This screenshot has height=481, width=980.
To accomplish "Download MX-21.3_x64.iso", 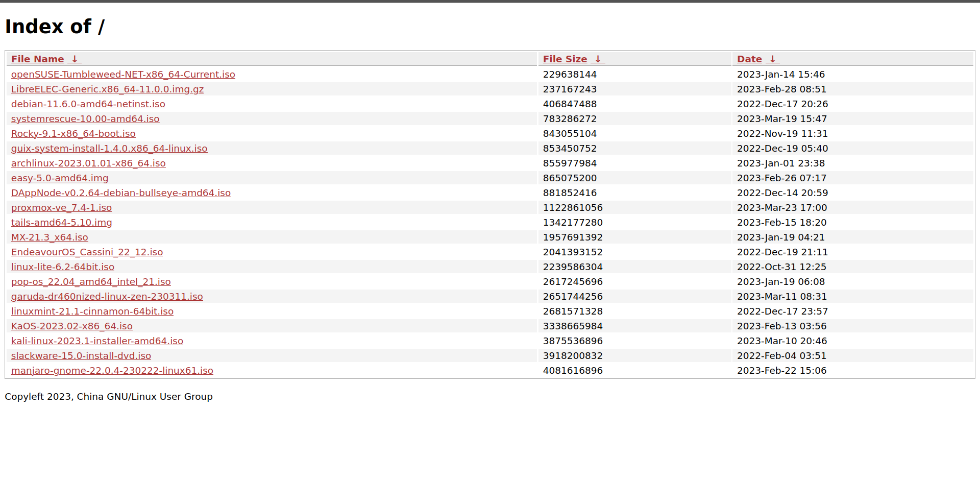I will pos(50,237).
